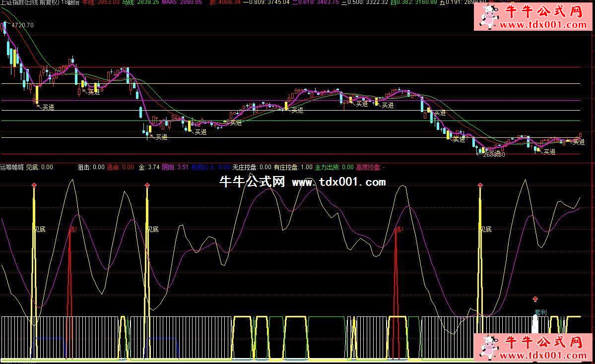This screenshot has width=595, height=364.
Task: Select the 高度控盘 readout
Action: click(x=370, y=167)
